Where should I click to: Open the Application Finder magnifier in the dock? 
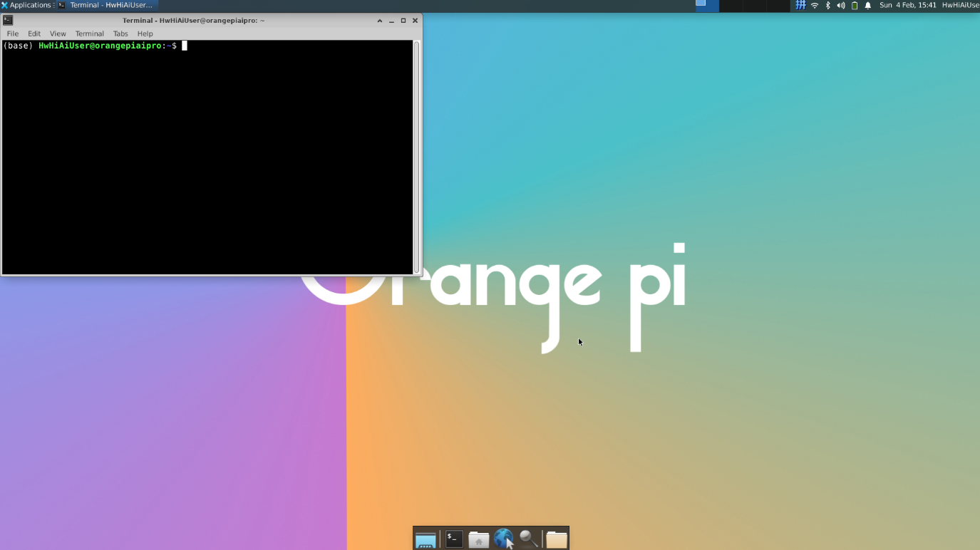point(528,539)
